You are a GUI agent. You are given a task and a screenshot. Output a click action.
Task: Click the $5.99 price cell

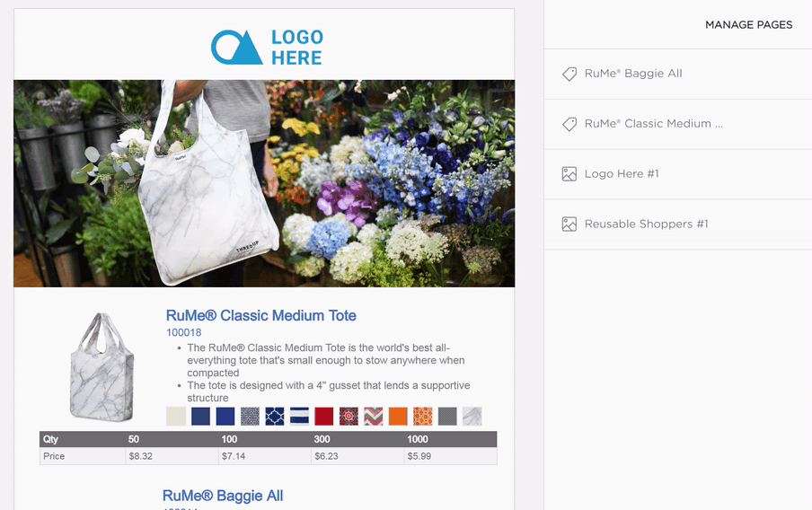pos(451,456)
